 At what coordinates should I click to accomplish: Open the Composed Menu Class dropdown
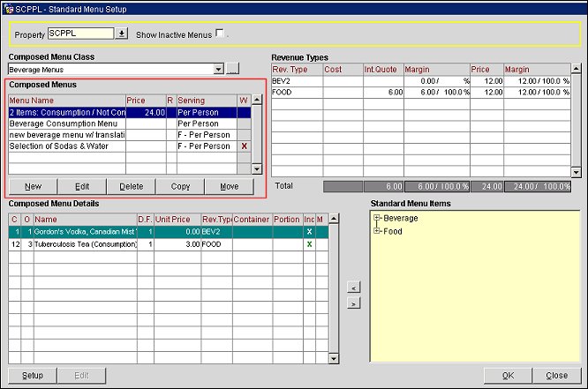pos(218,69)
